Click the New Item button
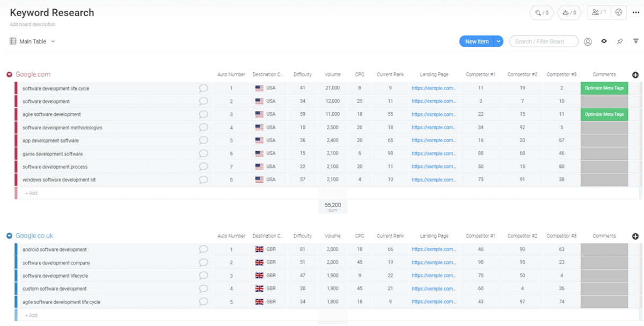The width and height of the screenshot is (644, 326). coord(477,41)
